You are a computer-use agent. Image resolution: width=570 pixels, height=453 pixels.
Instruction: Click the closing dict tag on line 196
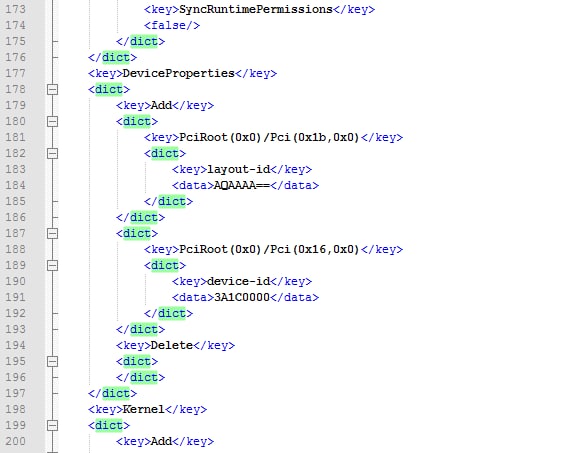pos(140,377)
